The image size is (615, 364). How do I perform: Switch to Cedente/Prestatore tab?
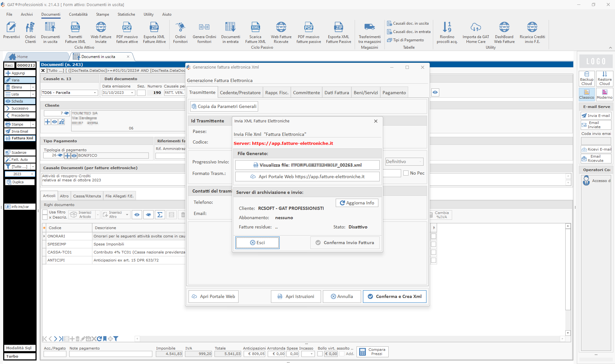tap(240, 93)
